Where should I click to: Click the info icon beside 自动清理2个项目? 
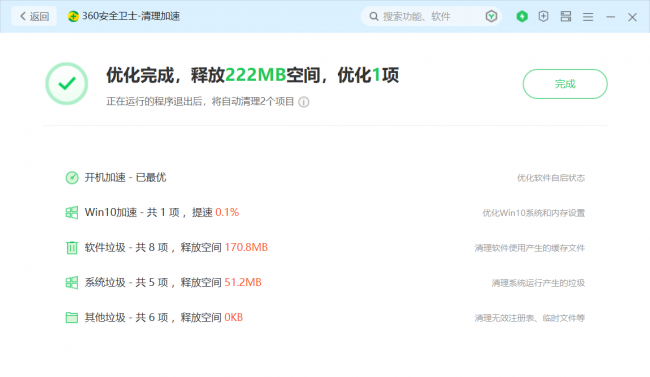point(304,102)
